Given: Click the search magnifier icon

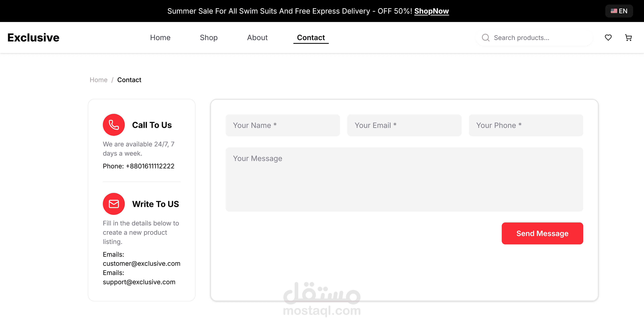Looking at the screenshot, I should click(x=485, y=38).
